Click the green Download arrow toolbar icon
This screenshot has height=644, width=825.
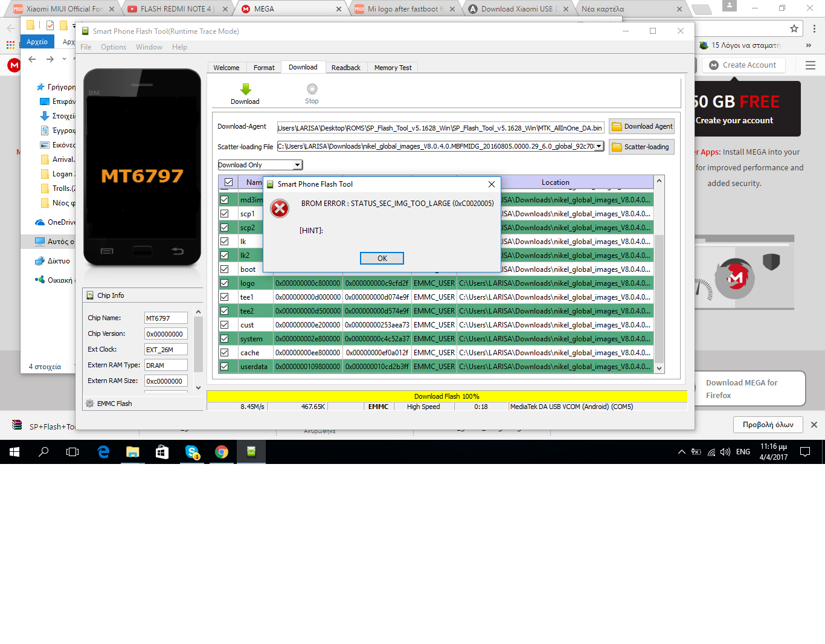point(245,89)
